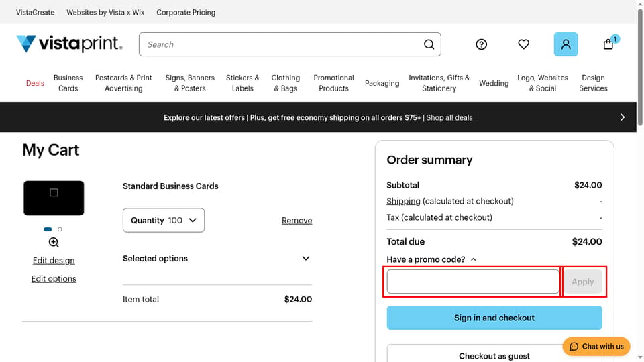
Task: Click the Total due $24.00 amount
Action: (587, 242)
